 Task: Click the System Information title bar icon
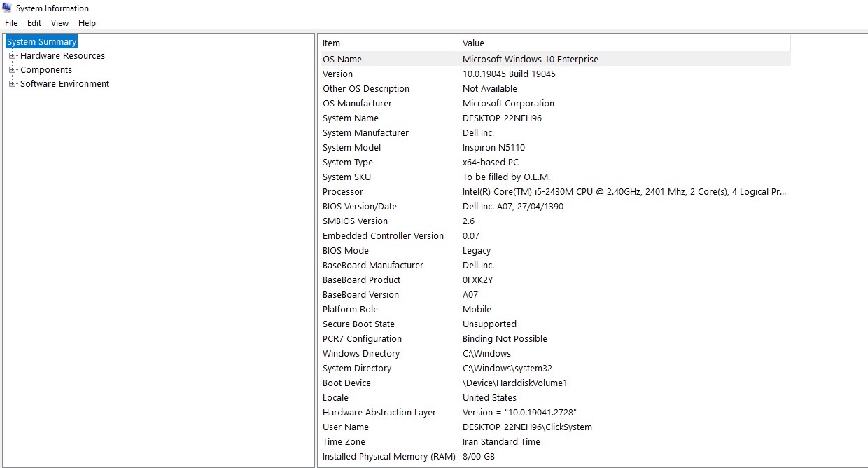pyautogui.click(x=7, y=8)
